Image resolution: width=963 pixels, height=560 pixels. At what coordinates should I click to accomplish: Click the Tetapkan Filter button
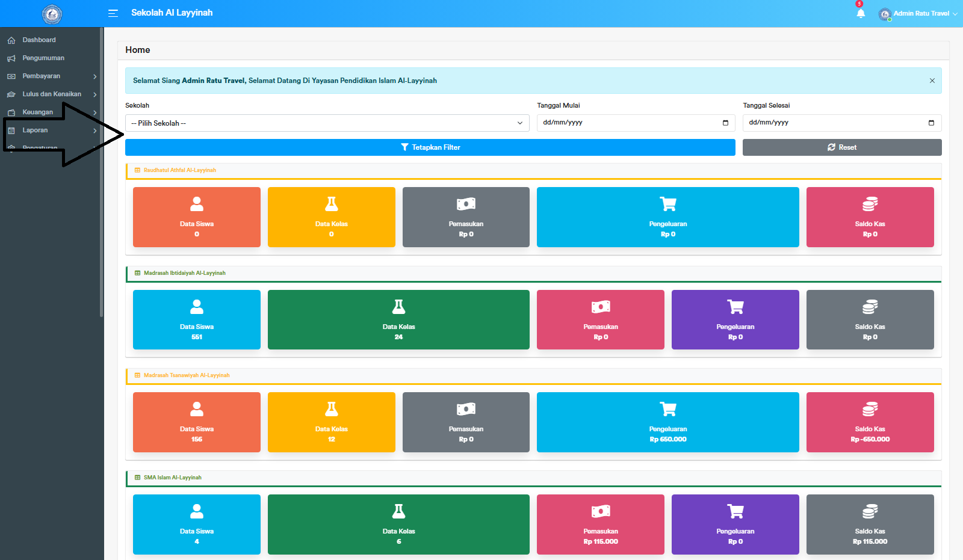pos(429,147)
